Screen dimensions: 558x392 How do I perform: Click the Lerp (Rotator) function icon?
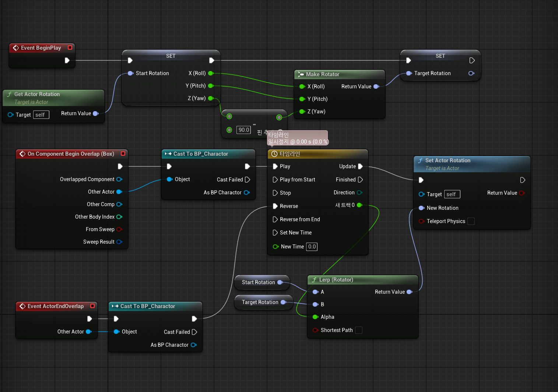pos(314,280)
